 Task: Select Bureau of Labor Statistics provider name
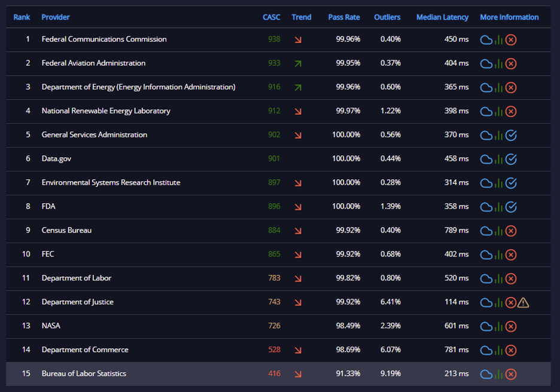84,374
